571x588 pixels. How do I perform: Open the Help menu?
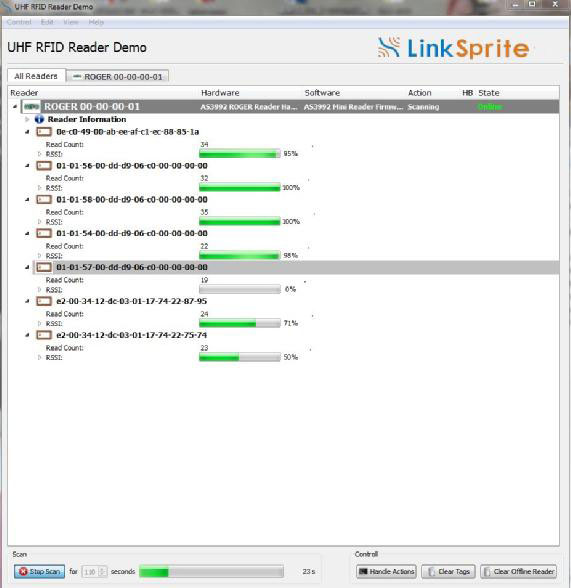tap(96, 22)
